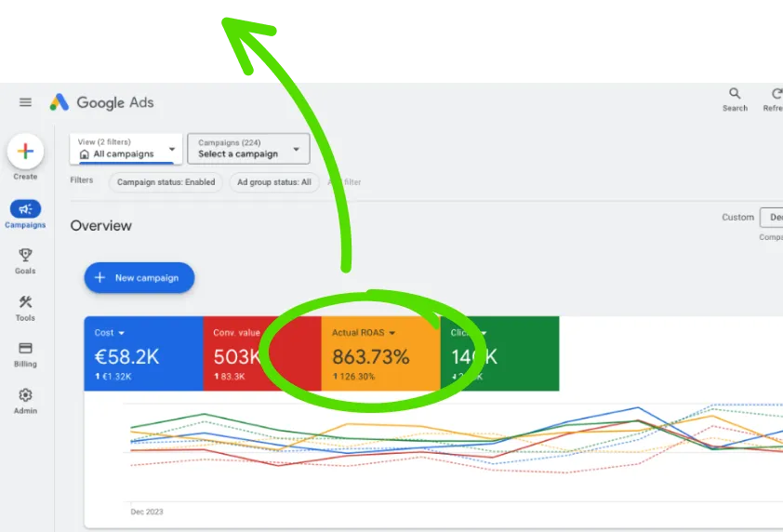Expand the Cost metric dropdown arrow
The height and width of the screenshot is (532, 783).
coord(121,333)
